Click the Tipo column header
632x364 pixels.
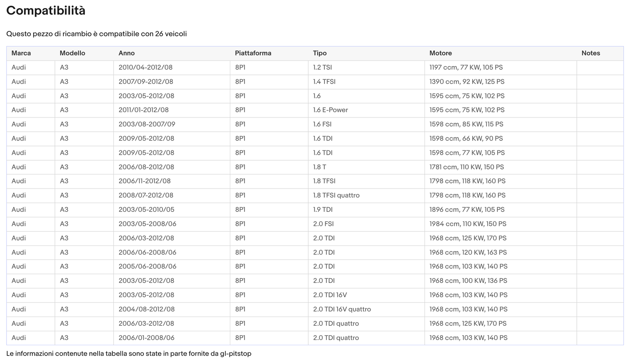(x=320, y=53)
